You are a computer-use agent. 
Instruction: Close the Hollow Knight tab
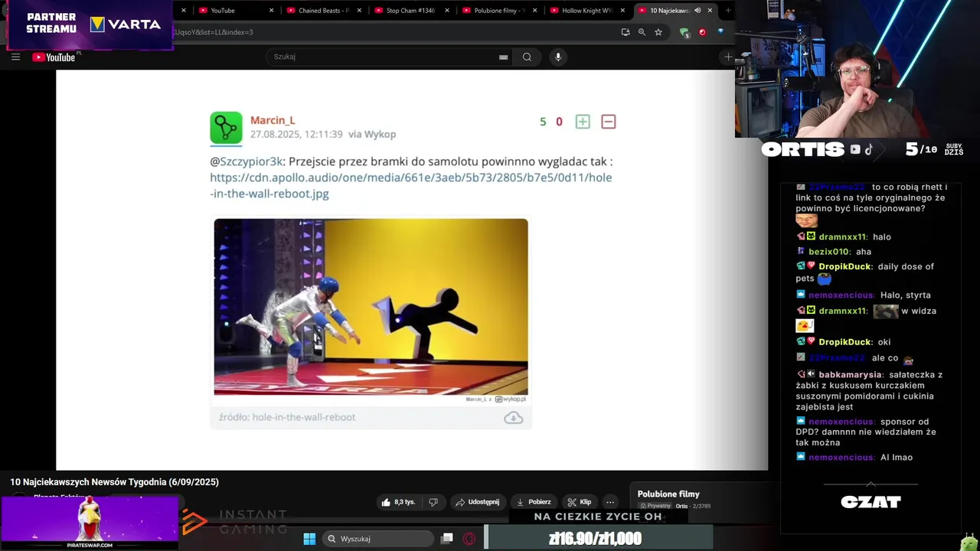pos(622,11)
